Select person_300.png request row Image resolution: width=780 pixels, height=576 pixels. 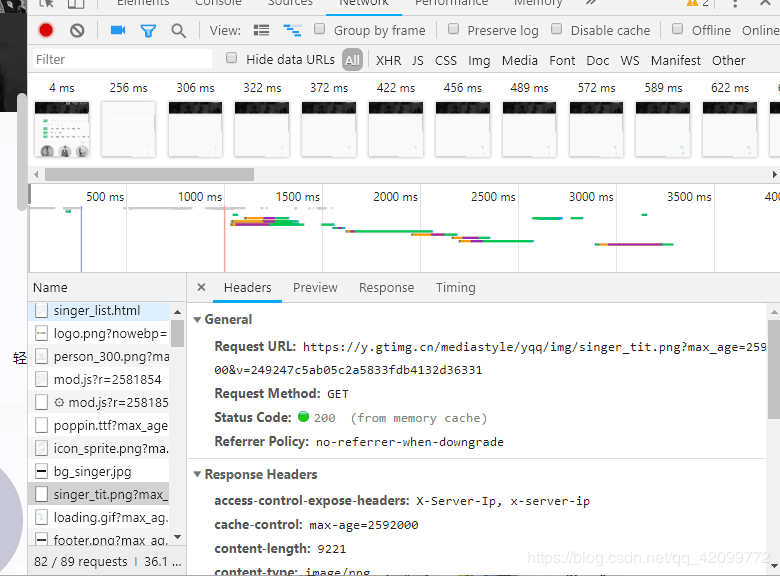point(99,356)
